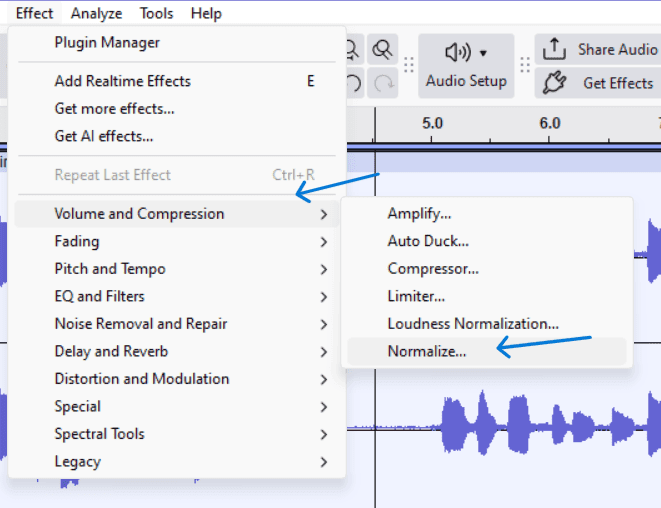Click the toolbar grip before Share Audio
The height and width of the screenshot is (508, 661).
525,65
